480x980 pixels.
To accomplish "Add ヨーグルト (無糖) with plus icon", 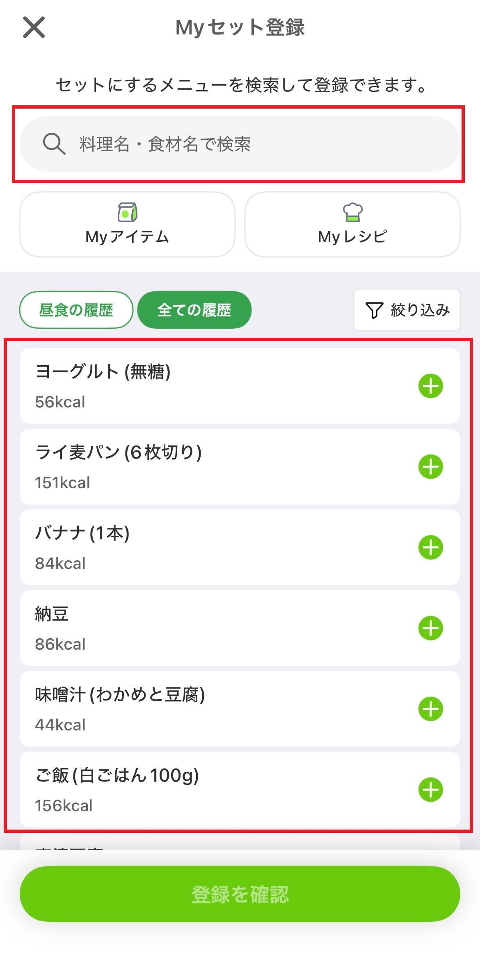I will [430, 386].
